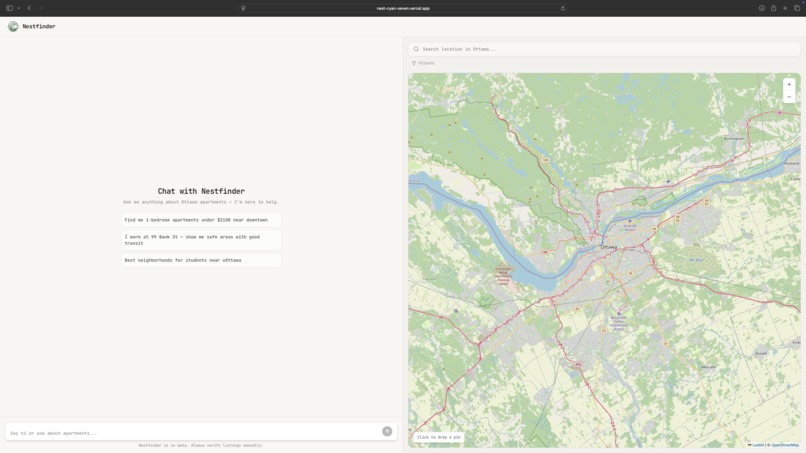Select the best neighborhoods for students suggestion

[201, 260]
